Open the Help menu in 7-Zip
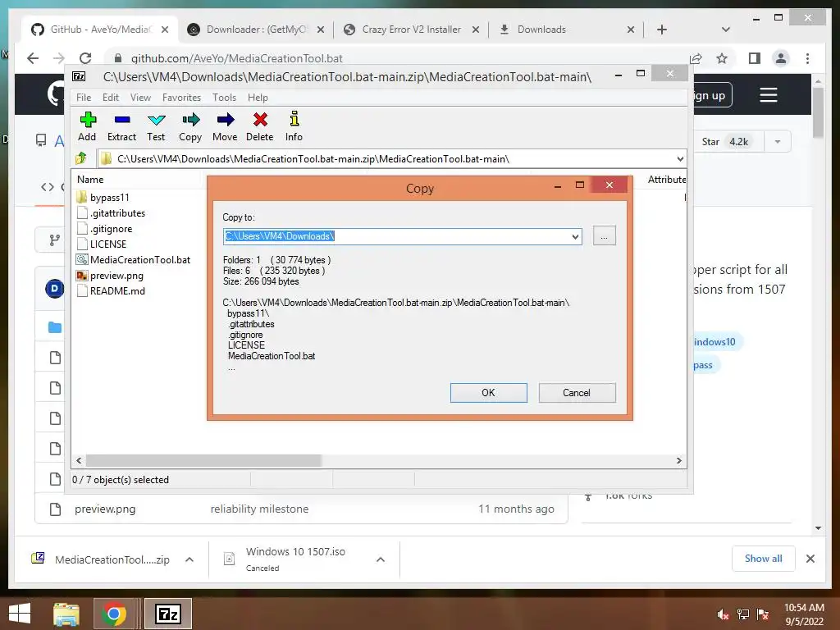The image size is (840, 630). point(258,98)
